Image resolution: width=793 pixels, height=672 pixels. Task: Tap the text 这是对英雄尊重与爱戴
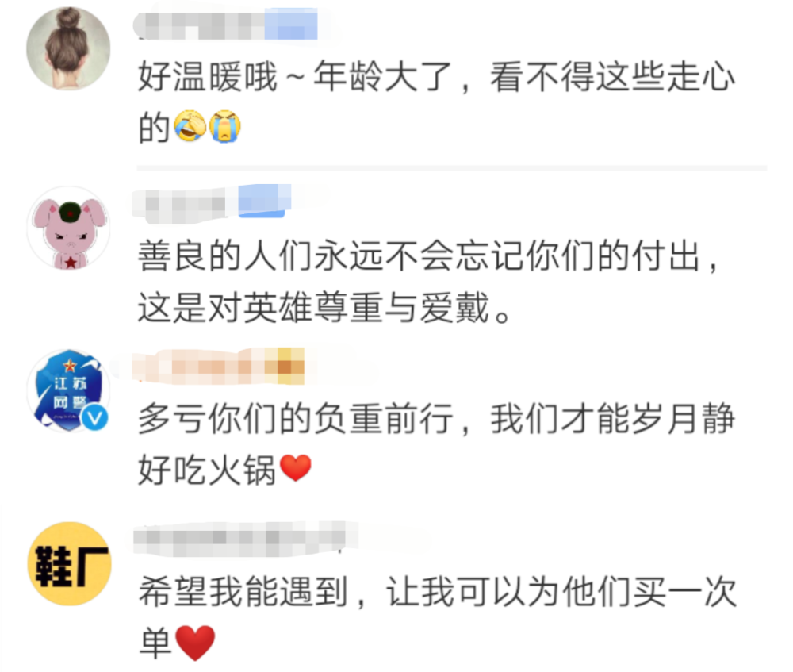click(314, 308)
